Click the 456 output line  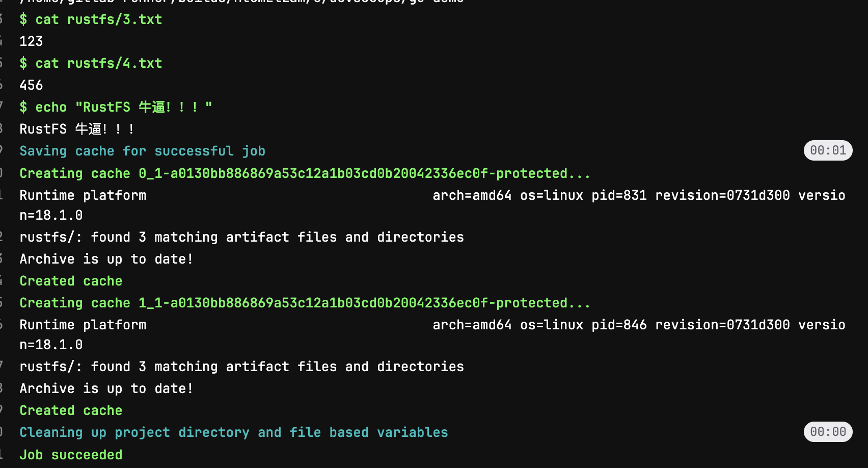(x=31, y=85)
